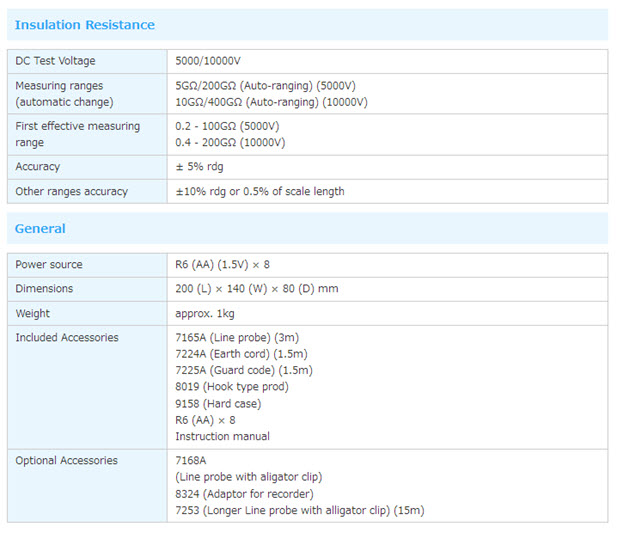The height and width of the screenshot is (539, 623).
Task: Select the 7225A (Guard code) (1.5m) entry
Action: tap(244, 370)
